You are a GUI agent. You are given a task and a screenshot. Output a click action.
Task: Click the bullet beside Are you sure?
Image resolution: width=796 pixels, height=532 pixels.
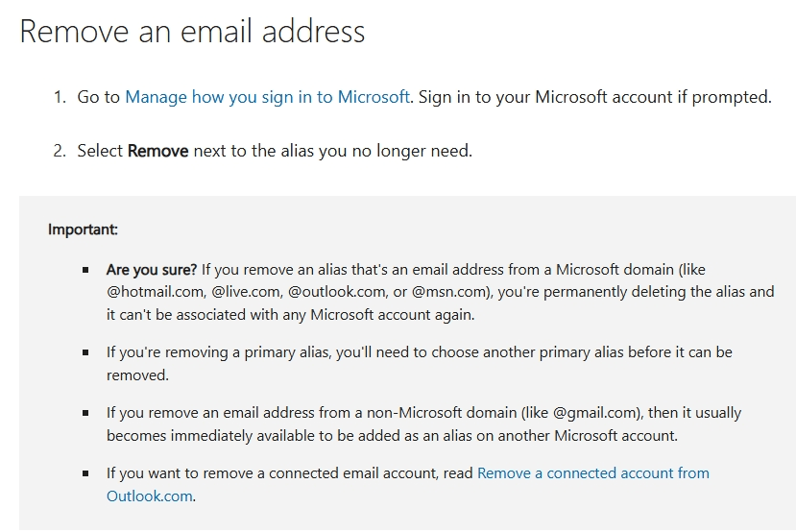(86, 271)
